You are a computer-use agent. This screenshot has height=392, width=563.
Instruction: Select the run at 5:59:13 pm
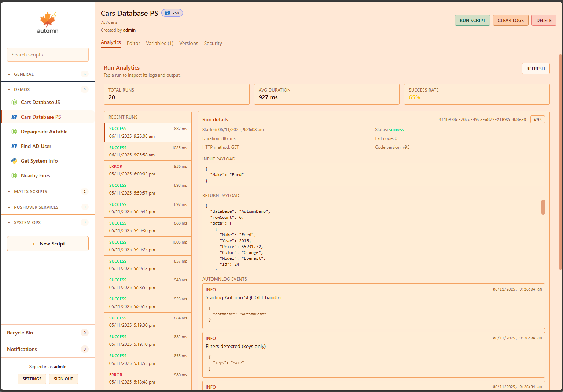[148, 265]
